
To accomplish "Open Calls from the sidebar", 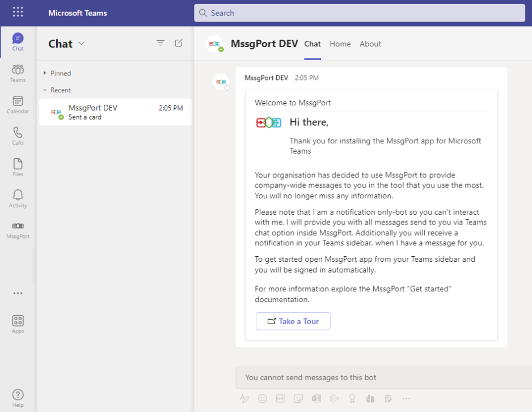I will [x=18, y=135].
